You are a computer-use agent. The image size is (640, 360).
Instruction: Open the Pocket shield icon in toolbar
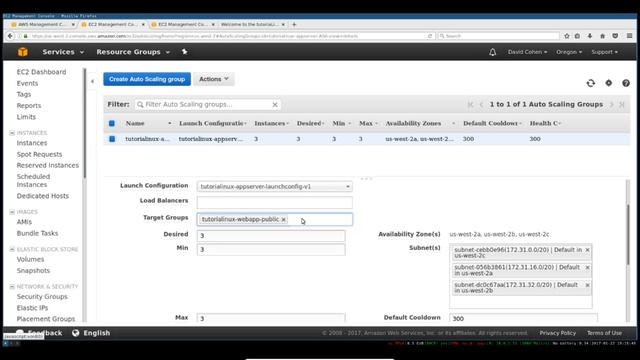pyautogui.click(x=615, y=36)
